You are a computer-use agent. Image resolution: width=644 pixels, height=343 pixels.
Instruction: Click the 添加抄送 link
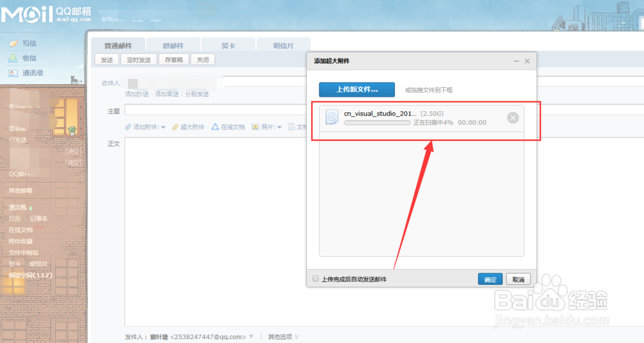point(137,94)
